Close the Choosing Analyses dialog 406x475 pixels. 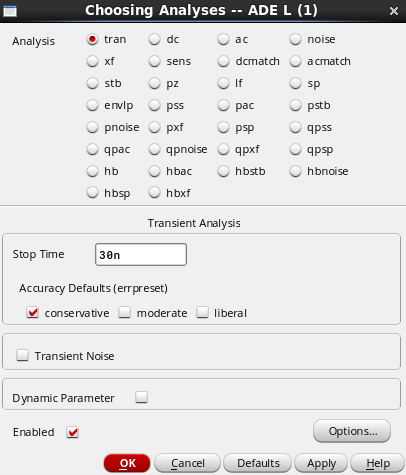coord(394,11)
